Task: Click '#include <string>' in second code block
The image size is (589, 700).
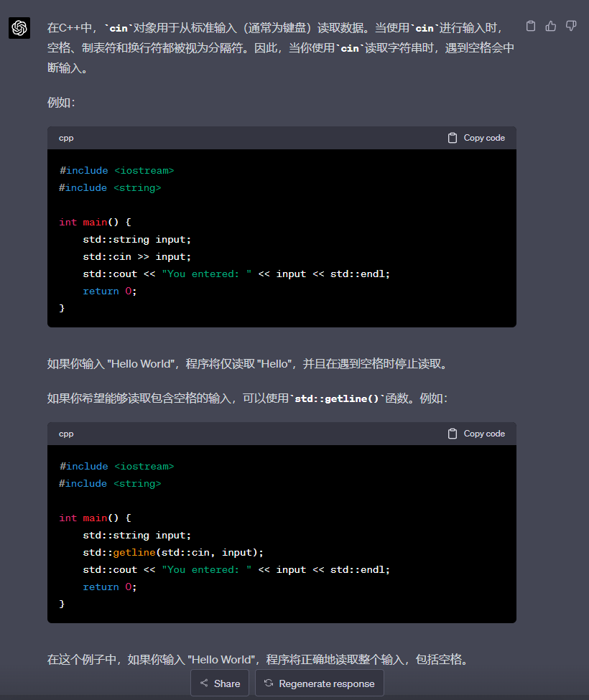Action: 110,483
